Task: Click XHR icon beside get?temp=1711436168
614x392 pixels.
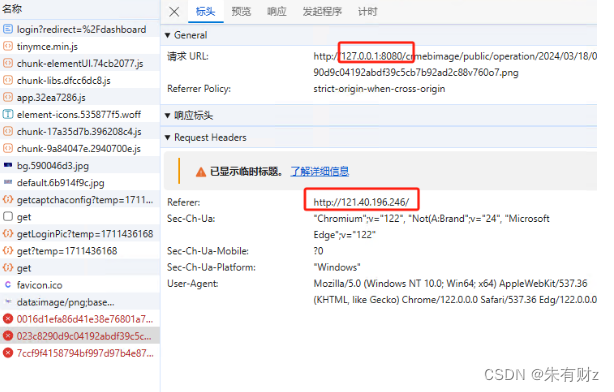Action: (x=8, y=250)
